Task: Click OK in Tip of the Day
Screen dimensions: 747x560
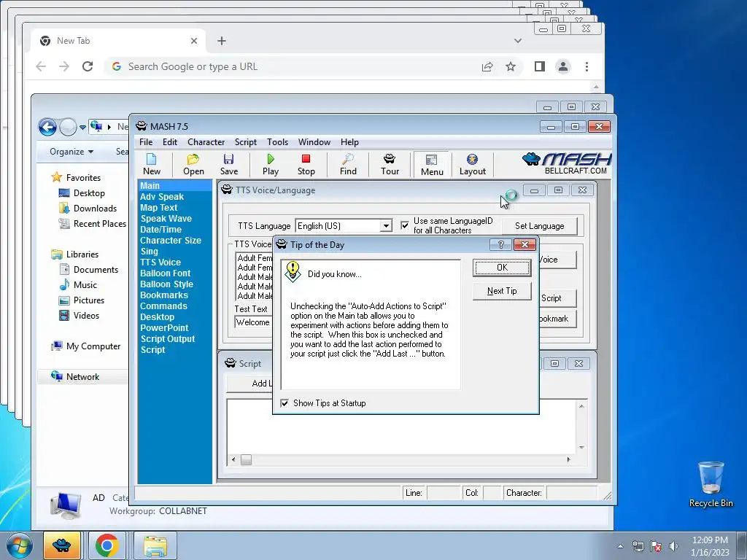Action: [x=502, y=268]
